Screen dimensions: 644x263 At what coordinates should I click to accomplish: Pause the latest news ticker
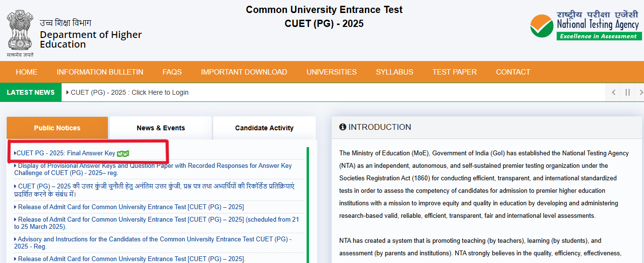627,92
